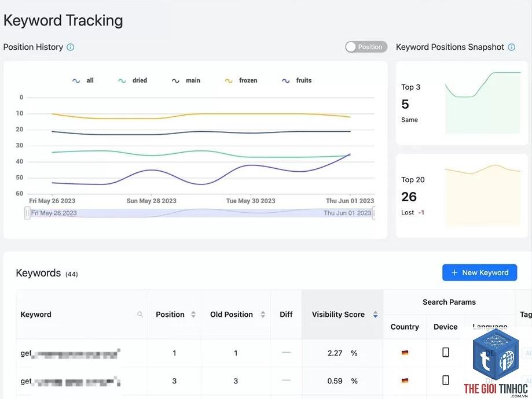Viewport: 532px width, 399px height.
Task: Click the Diff column header
Action: pyautogui.click(x=286, y=314)
